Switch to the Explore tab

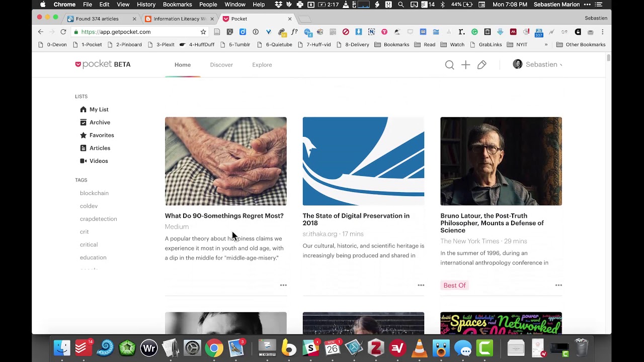[x=262, y=65]
